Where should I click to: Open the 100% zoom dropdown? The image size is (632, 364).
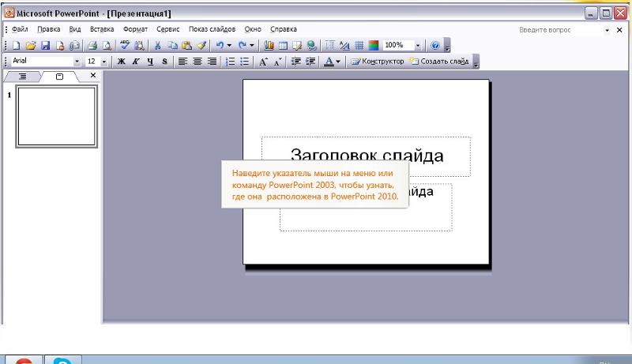point(418,46)
